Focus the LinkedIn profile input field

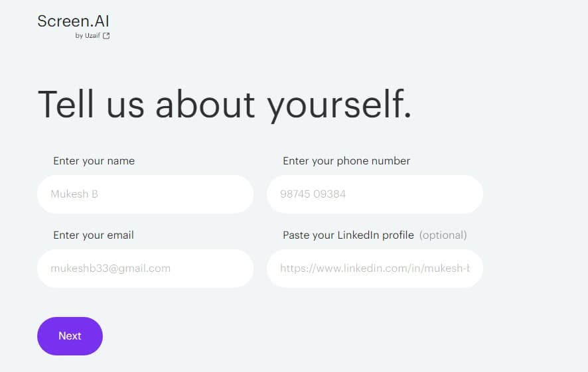coord(374,269)
